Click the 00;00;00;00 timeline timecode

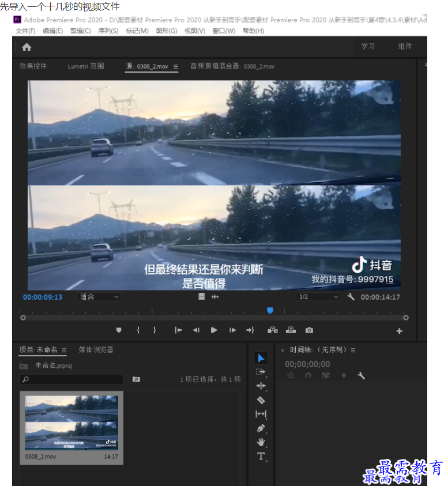tap(307, 364)
